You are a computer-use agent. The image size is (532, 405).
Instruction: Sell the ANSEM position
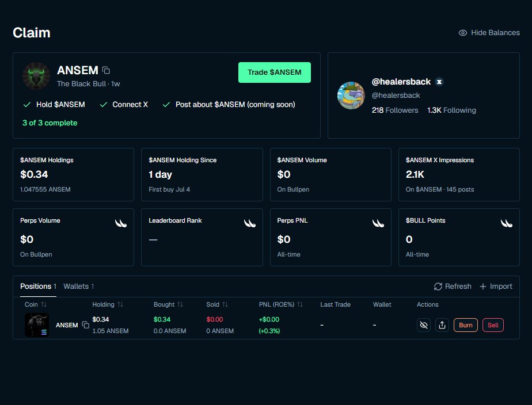[493, 325]
